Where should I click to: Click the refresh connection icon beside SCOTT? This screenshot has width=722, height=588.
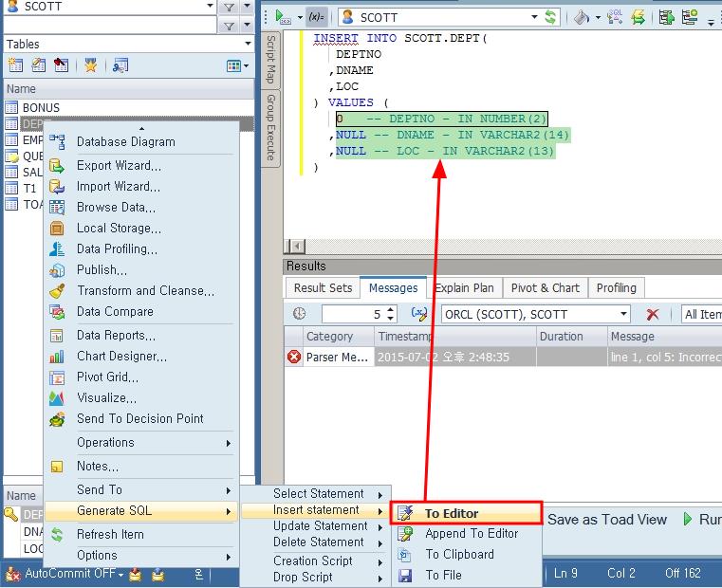pos(549,17)
